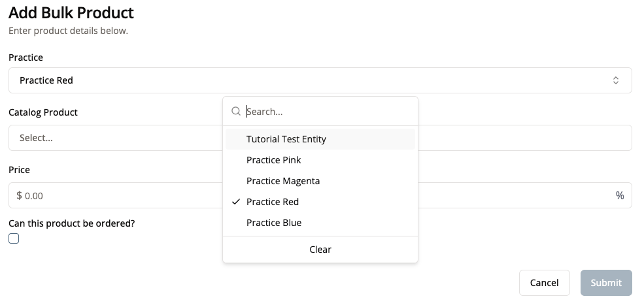The image size is (644, 307).
Task: Focus the Search text box in the dropdown
Action: [x=327, y=112]
